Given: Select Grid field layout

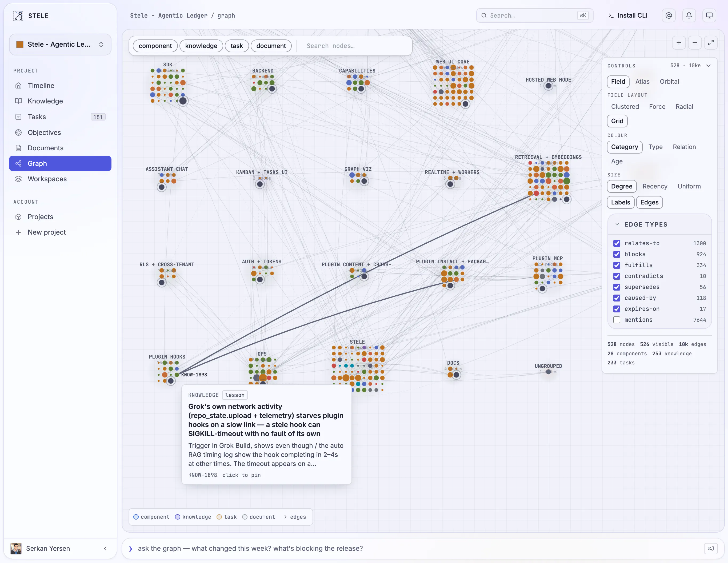Looking at the screenshot, I should point(617,121).
